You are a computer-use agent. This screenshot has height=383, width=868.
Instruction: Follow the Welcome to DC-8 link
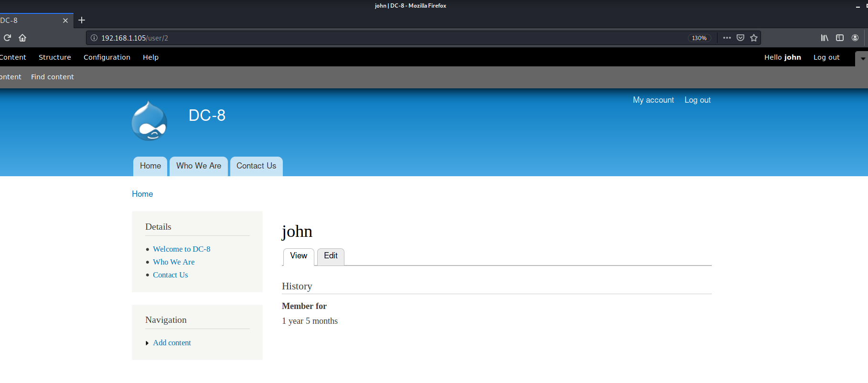[x=182, y=249]
